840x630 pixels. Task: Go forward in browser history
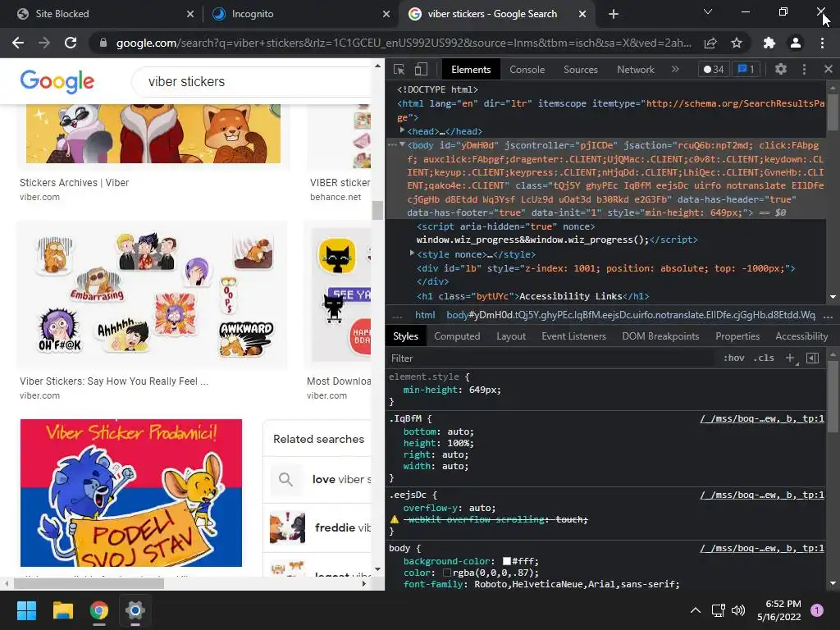click(44, 43)
